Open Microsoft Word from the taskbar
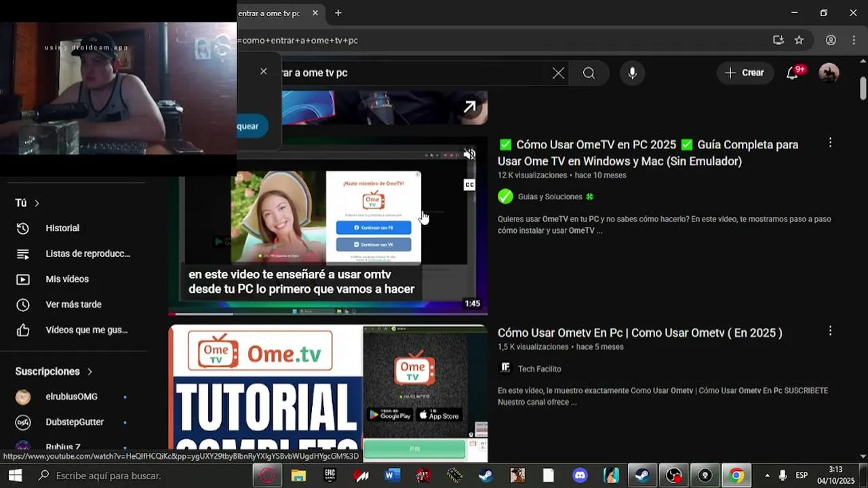 (x=393, y=476)
